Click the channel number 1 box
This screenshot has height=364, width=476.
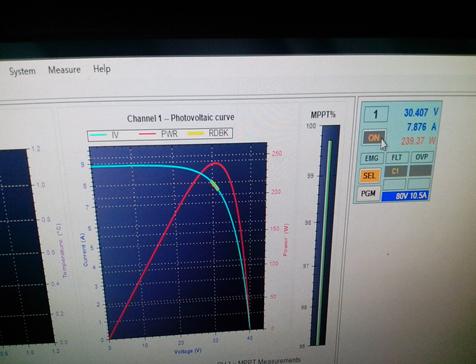pyautogui.click(x=376, y=114)
